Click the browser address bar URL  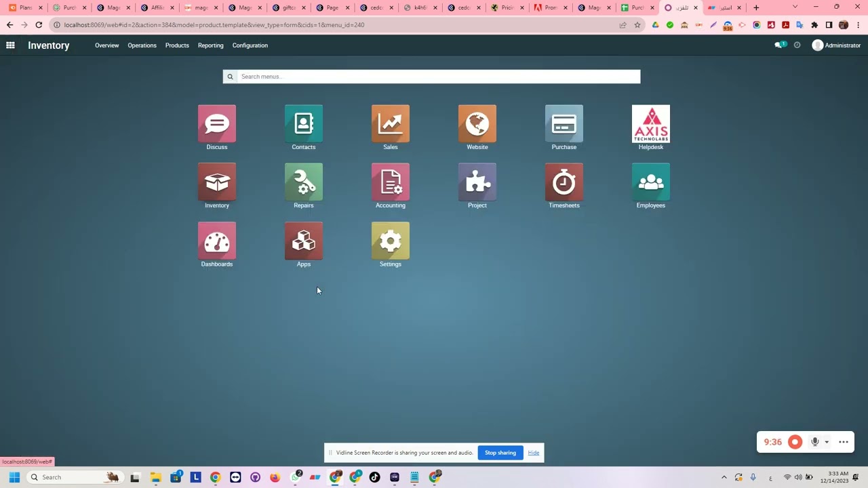point(214,25)
